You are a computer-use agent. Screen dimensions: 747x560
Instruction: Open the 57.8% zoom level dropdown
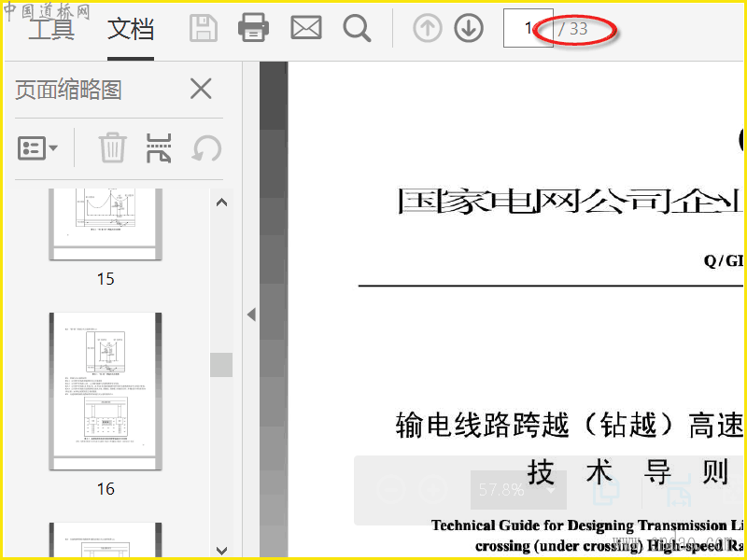518,489
